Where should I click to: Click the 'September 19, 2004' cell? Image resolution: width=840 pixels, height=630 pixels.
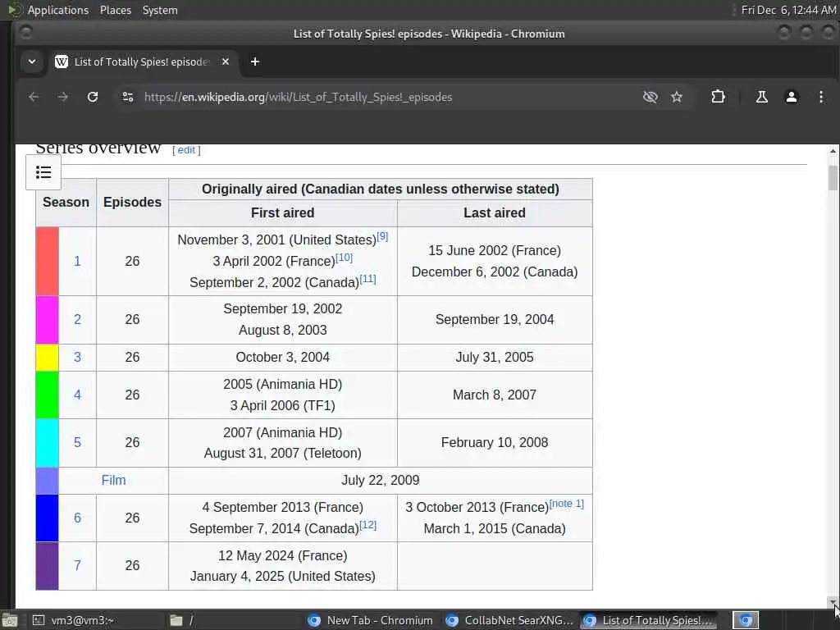pyautogui.click(x=495, y=319)
